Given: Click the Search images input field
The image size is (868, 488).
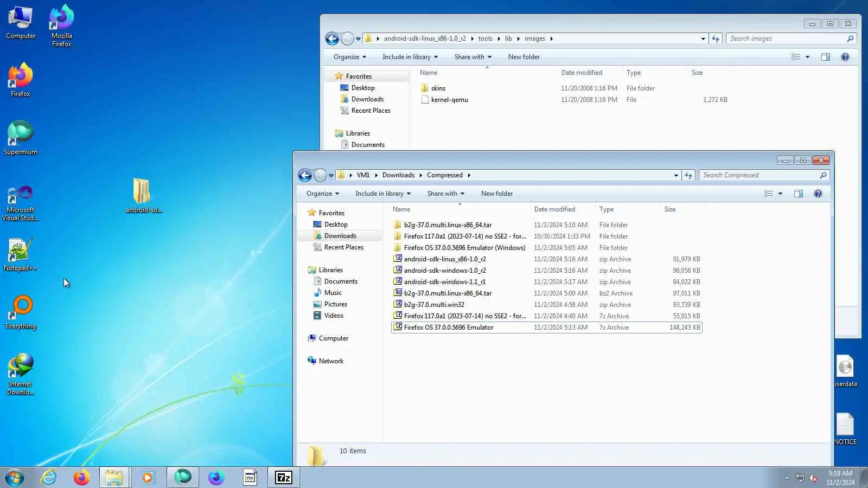Looking at the screenshot, I should 791,38.
